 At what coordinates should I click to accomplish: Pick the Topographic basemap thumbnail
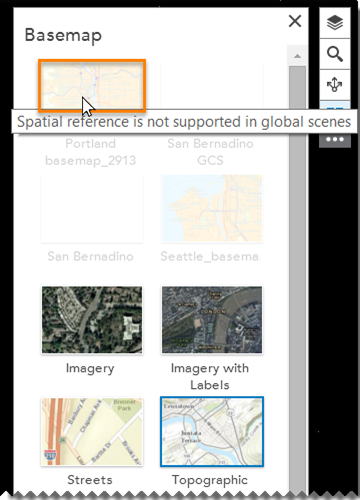(212, 432)
